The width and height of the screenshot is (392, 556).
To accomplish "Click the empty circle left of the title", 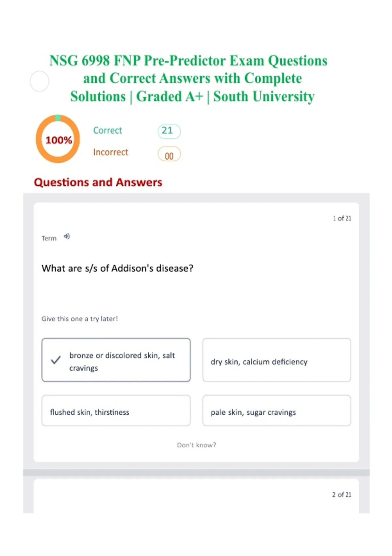I will click(40, 81).
